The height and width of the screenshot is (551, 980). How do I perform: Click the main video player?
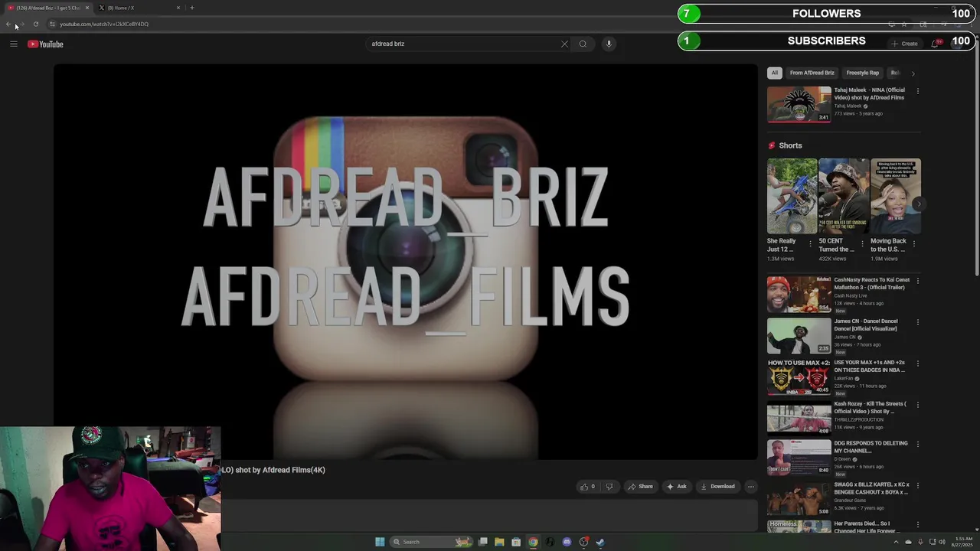(405, 262)
